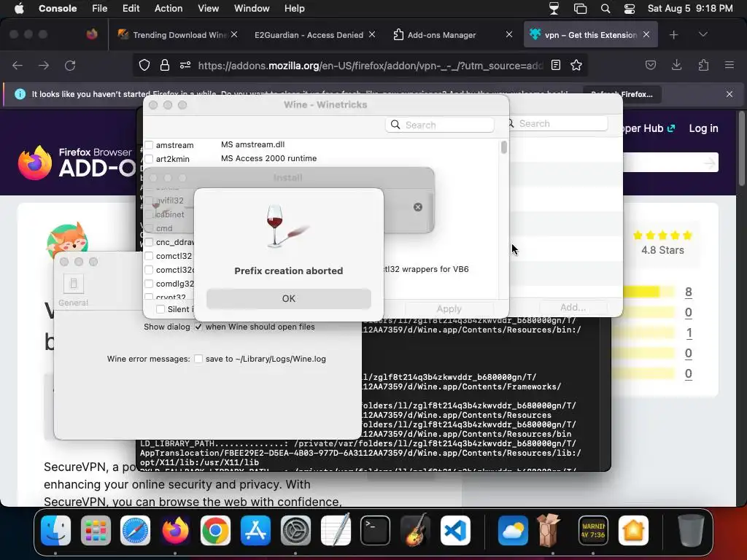Check the comctl32ocx checkbox
This screenshot has width=747, height=560.
point(149,270)
